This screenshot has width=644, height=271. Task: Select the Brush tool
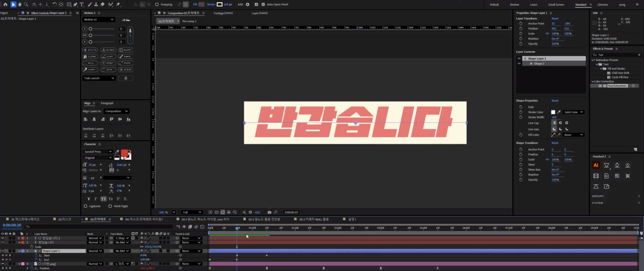90,4
